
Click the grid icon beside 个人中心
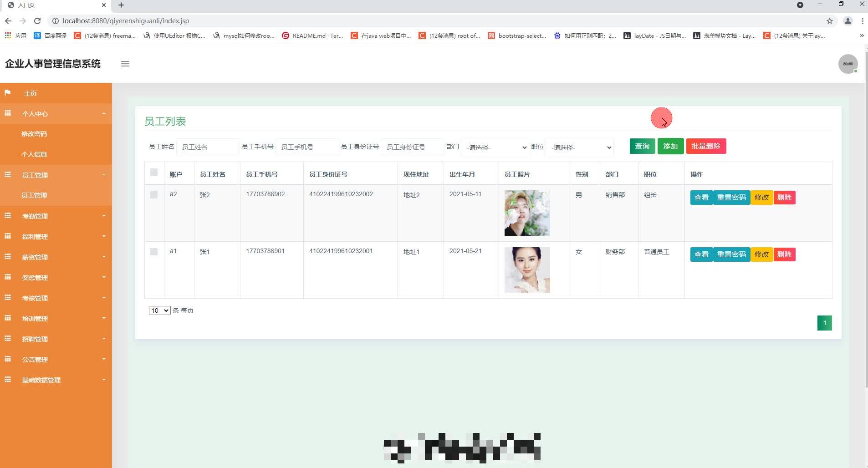(x=8, y=113)
